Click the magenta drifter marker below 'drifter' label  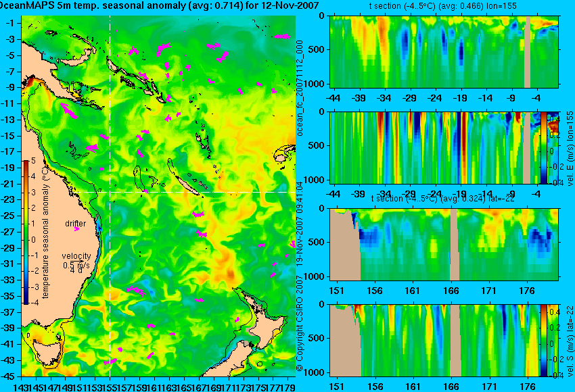[x=76, y=229]
